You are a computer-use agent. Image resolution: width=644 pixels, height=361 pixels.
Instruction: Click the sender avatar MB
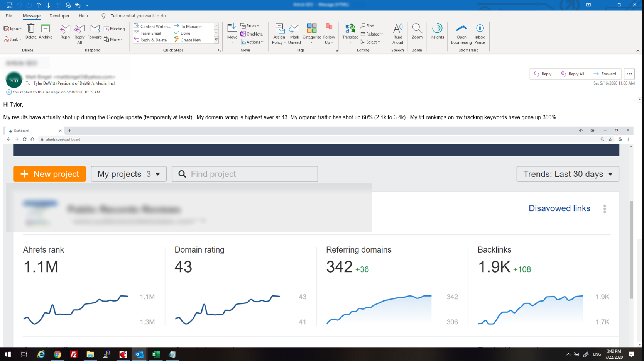[x=14, y=80]
